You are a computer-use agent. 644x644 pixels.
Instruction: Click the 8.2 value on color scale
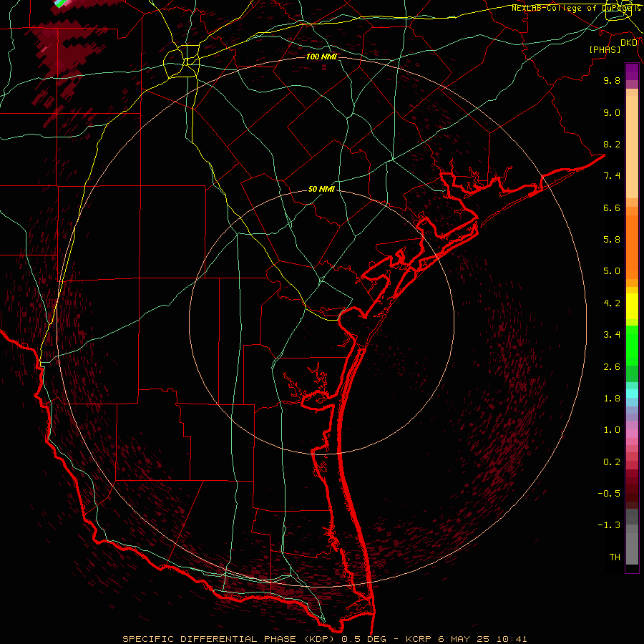[612, 144]
